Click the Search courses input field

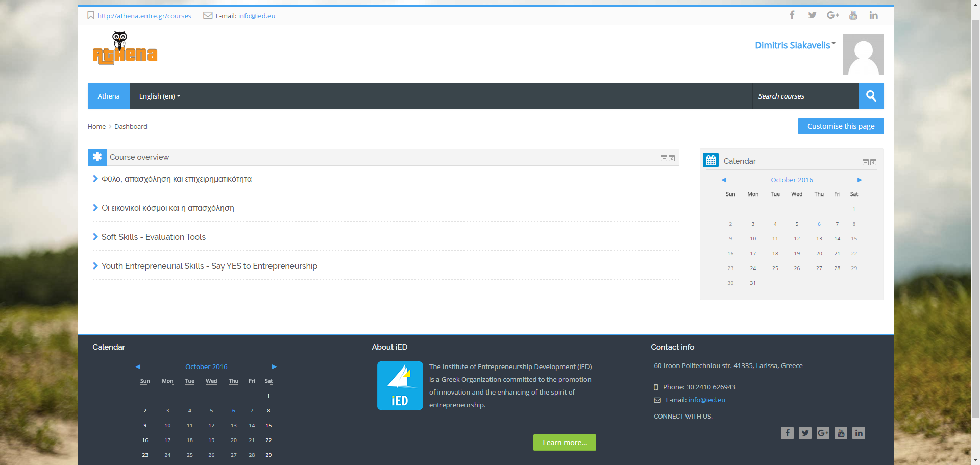pyautogui.click(x=805, y=96)
